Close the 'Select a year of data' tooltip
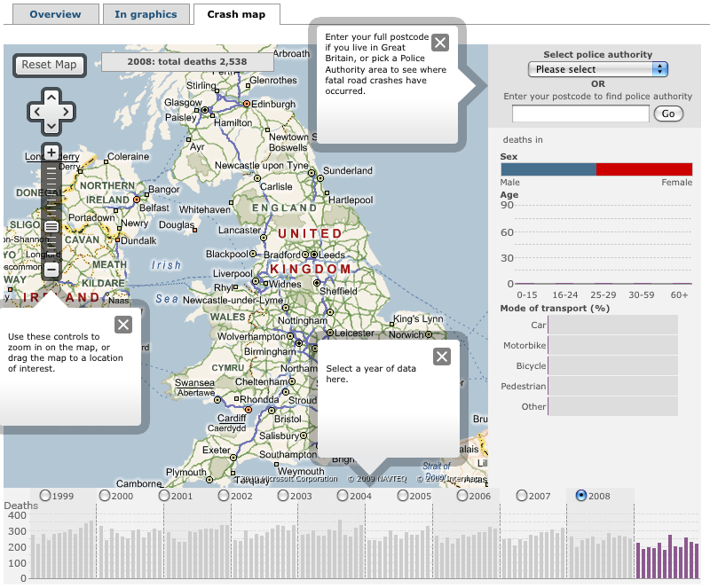This screenshot has width=710, height=588. click(442, 357)
